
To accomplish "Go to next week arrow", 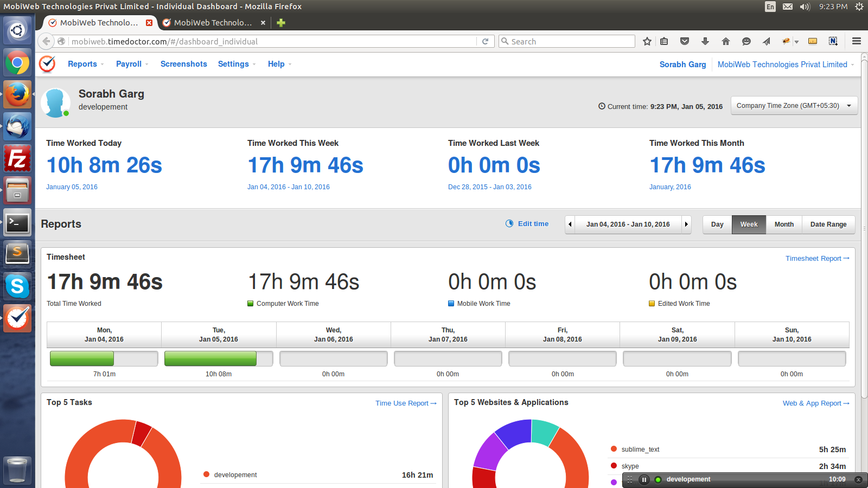I will 686,224.
